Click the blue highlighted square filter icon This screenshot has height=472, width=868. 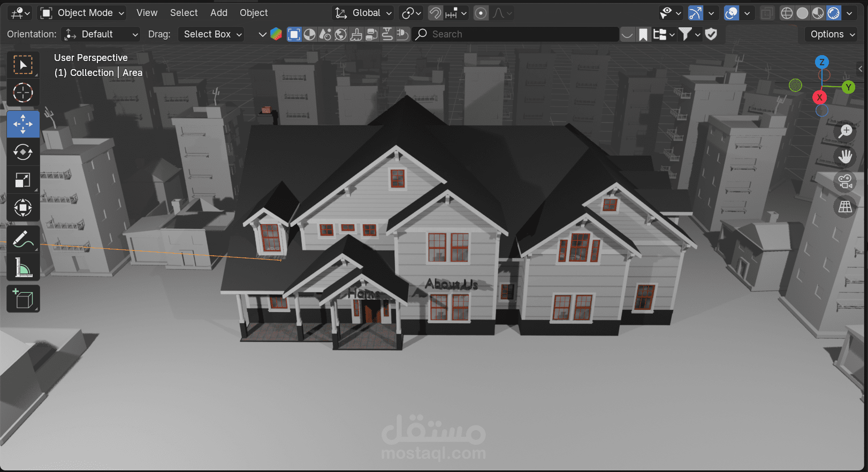pos(294,34)
